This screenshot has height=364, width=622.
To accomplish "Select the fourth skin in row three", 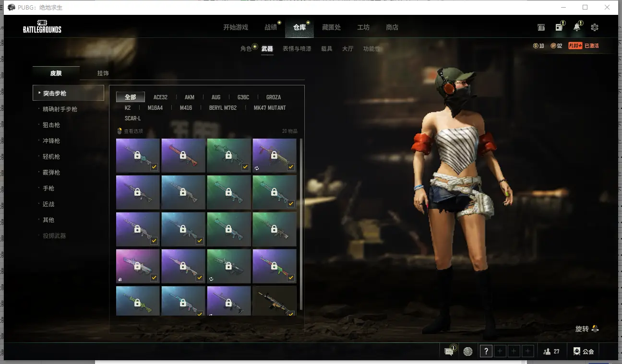I will click(x=275, y=229).
